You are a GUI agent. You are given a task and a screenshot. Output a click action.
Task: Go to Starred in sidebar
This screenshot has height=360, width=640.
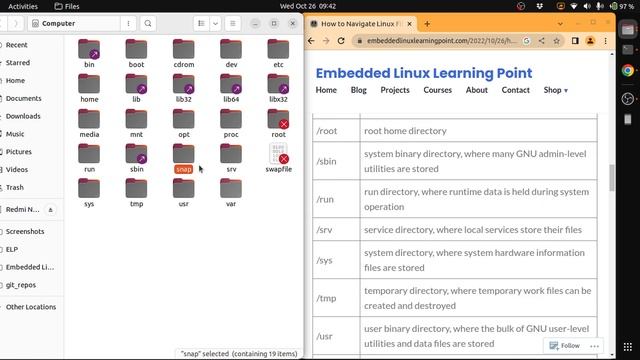[x=18, y=62]
